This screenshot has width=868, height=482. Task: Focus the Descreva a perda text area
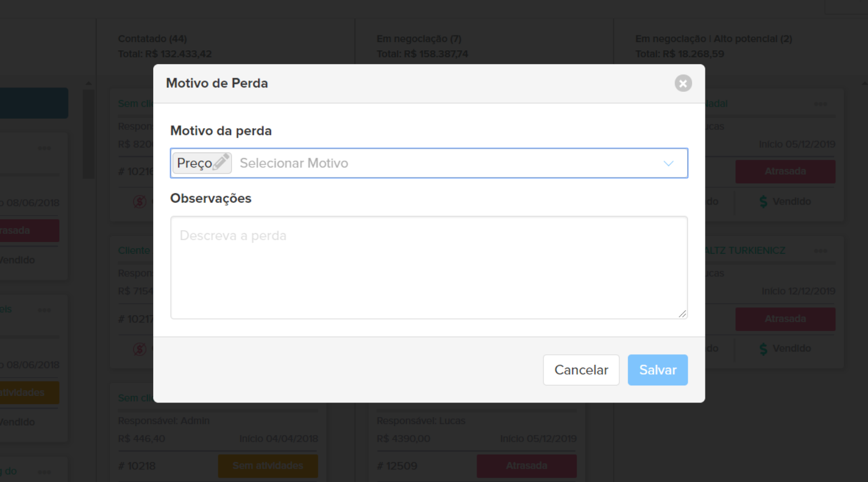[x=428, y=268]
